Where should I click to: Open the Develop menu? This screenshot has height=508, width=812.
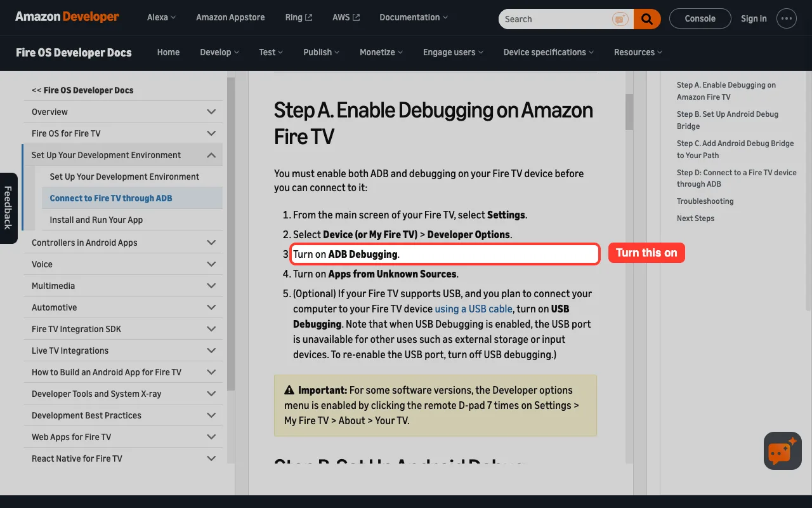click(219, 52)
